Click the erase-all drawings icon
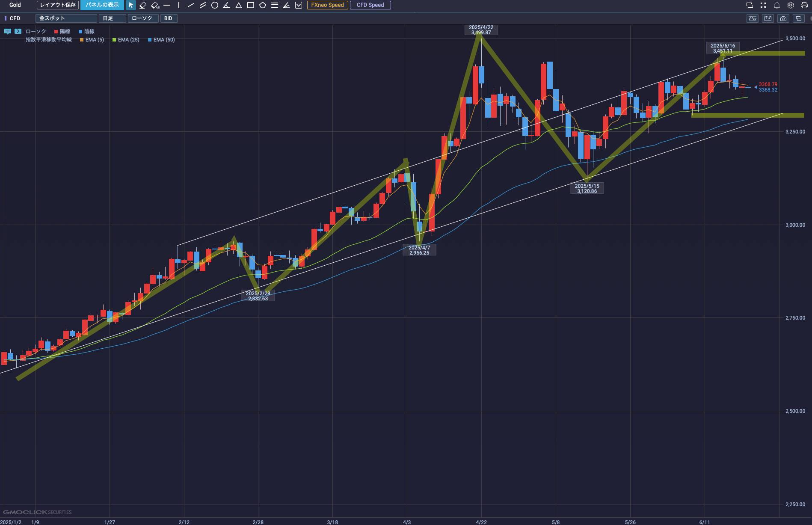 click(155, 5)
